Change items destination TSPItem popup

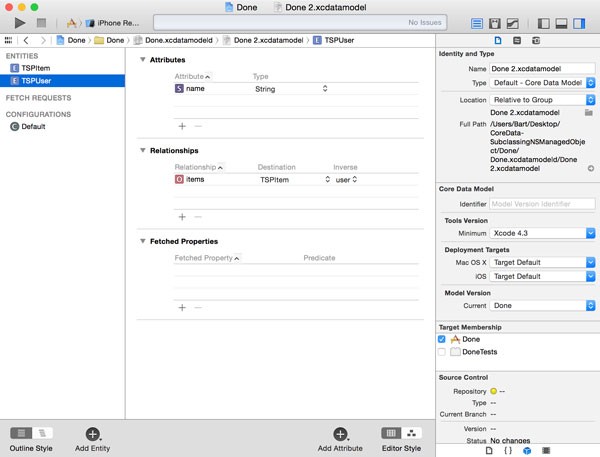[294, 180]
